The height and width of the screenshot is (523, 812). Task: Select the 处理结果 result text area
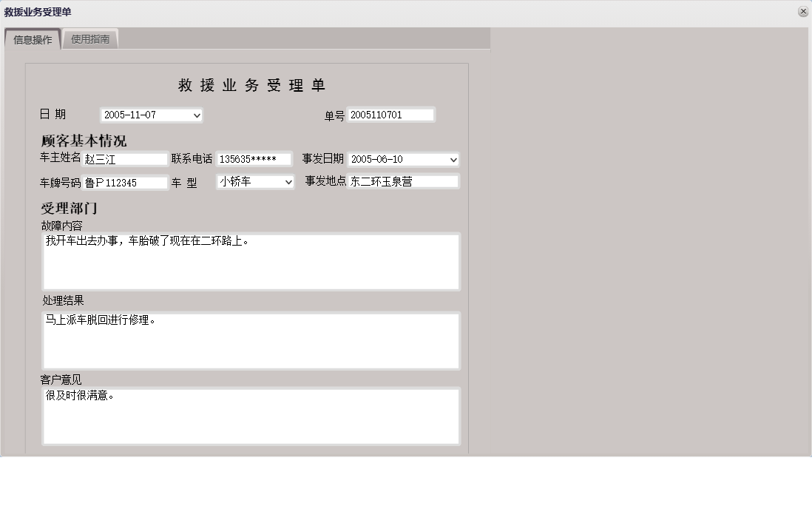click(x=251, y=340)
